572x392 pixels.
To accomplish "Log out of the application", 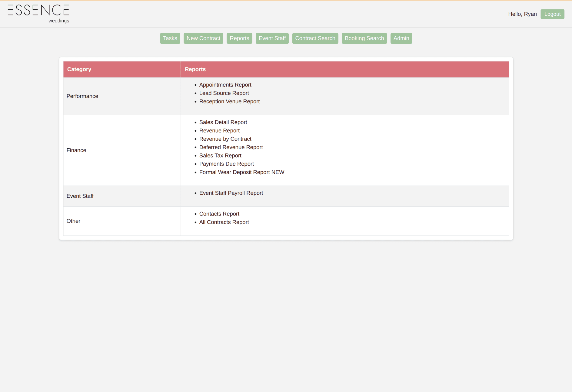I will pos(552,14).
